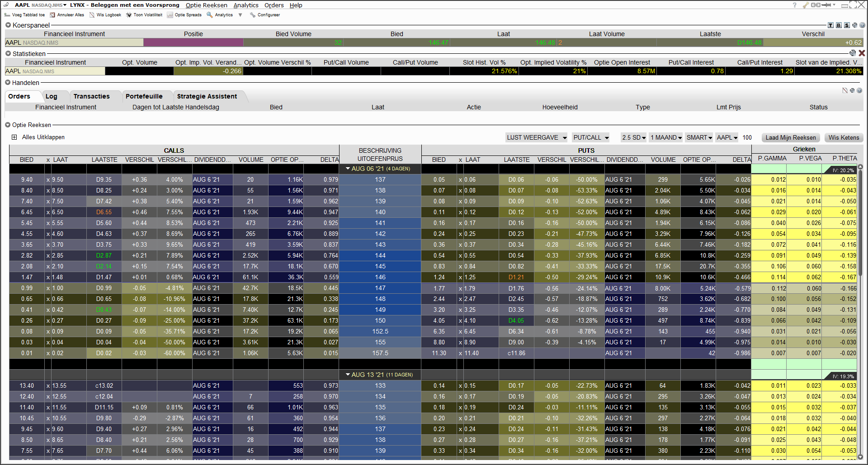Click the Alles Uitklappen label
Screen dimensions: 868x465
point(43,137)
